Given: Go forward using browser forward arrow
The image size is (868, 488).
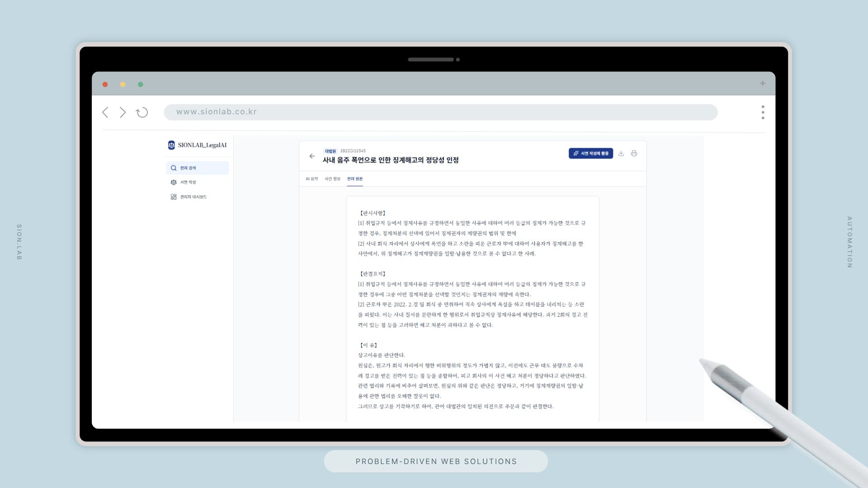Looking at the screenshot, I should (x=123, y=113).
